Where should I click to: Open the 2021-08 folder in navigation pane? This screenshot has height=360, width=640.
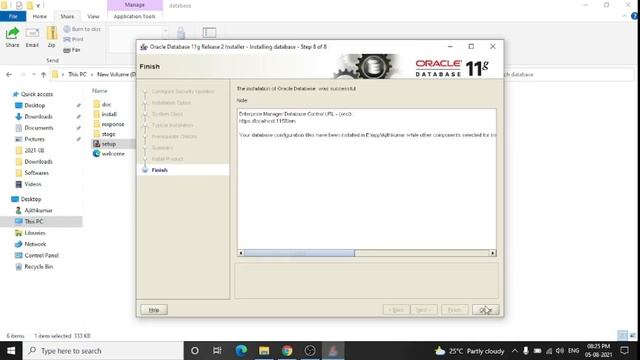coord(34,150)
